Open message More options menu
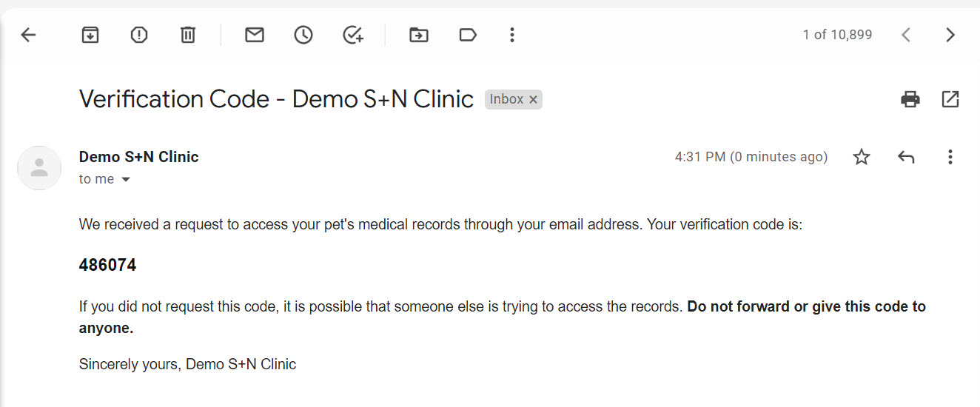The image size is (980, 407). coord(950,157)
